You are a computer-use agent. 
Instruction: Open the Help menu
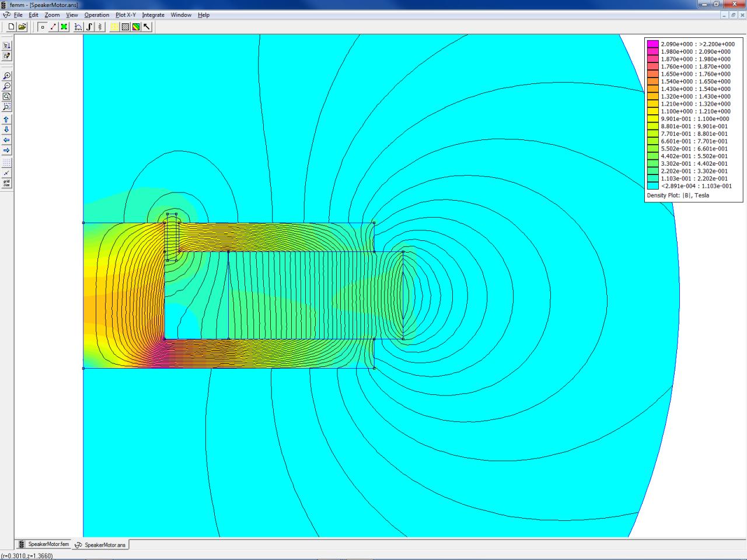(204, 15)
